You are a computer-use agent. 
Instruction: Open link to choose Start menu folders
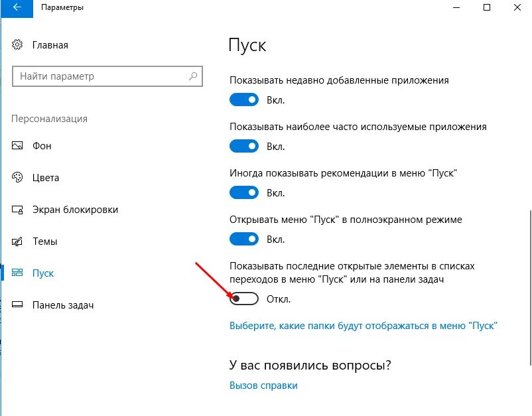(364, 326)
